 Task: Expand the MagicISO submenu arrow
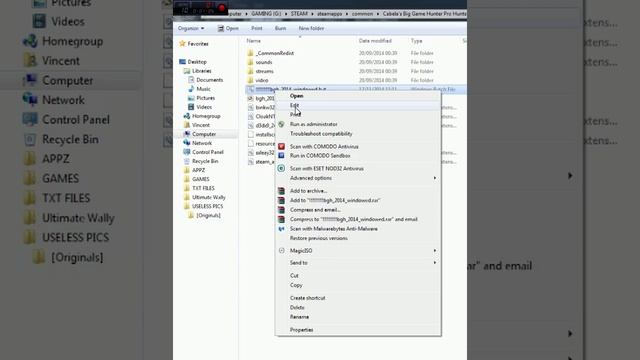[435, 250]
